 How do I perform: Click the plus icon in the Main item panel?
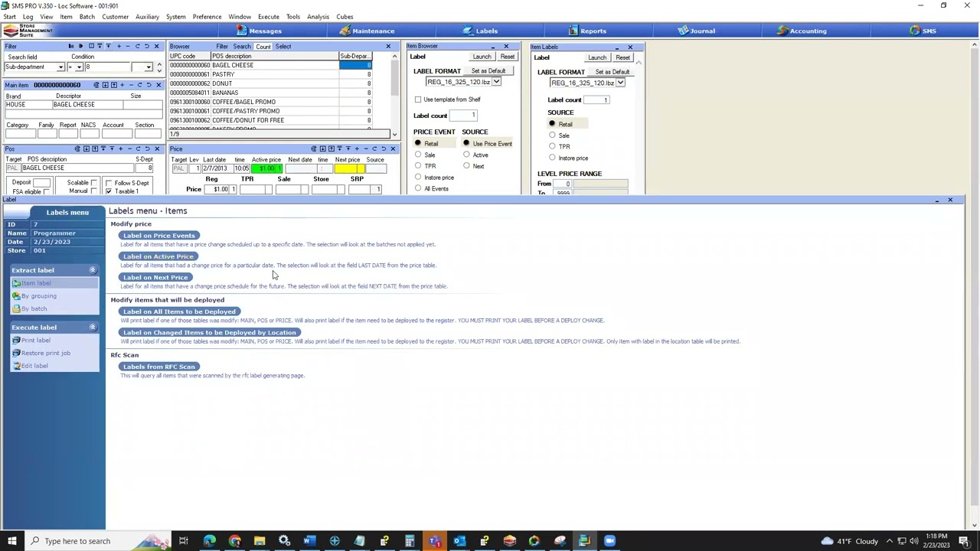tap(120, 85)
